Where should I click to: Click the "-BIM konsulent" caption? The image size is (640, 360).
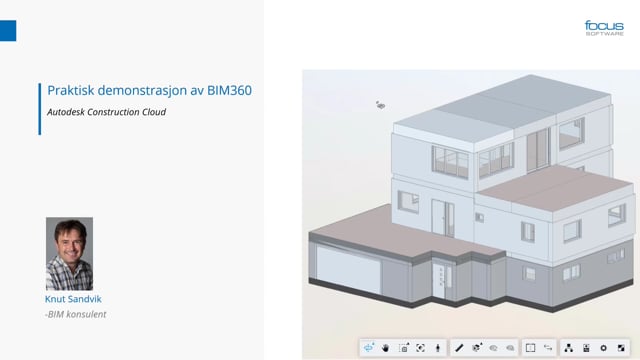[x=76, y=314]
